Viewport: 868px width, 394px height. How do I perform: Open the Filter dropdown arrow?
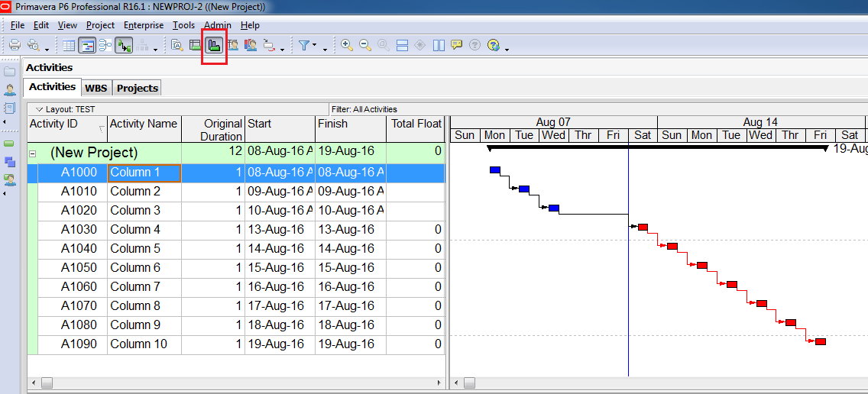tap(325, 49)
